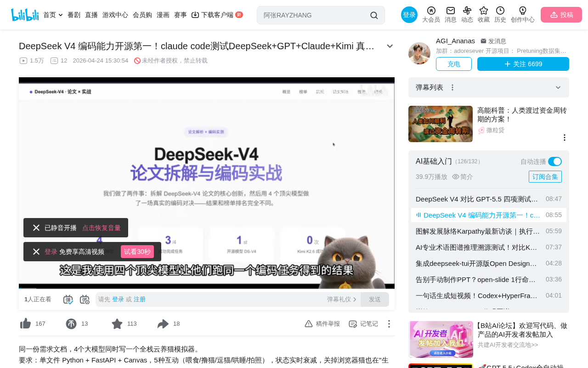Toggle 自动连播 switch
The height and width of the screenshot is (368, 588).
555,161
